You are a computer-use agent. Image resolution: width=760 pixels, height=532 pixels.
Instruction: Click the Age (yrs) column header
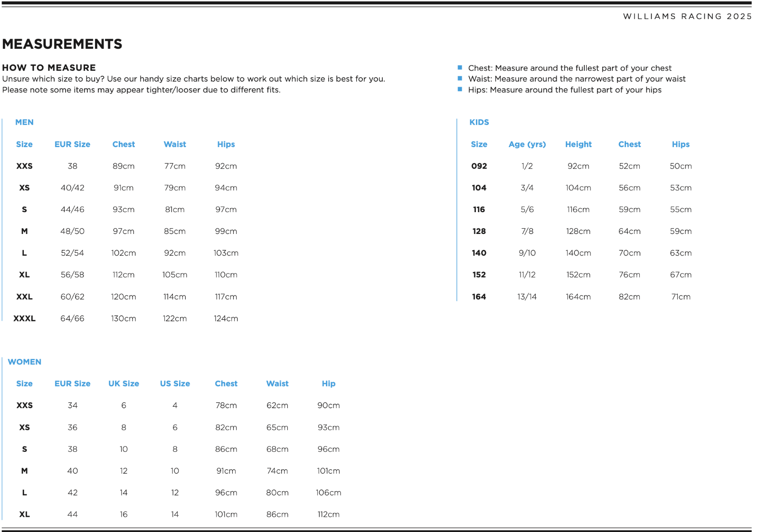[527, 144]
